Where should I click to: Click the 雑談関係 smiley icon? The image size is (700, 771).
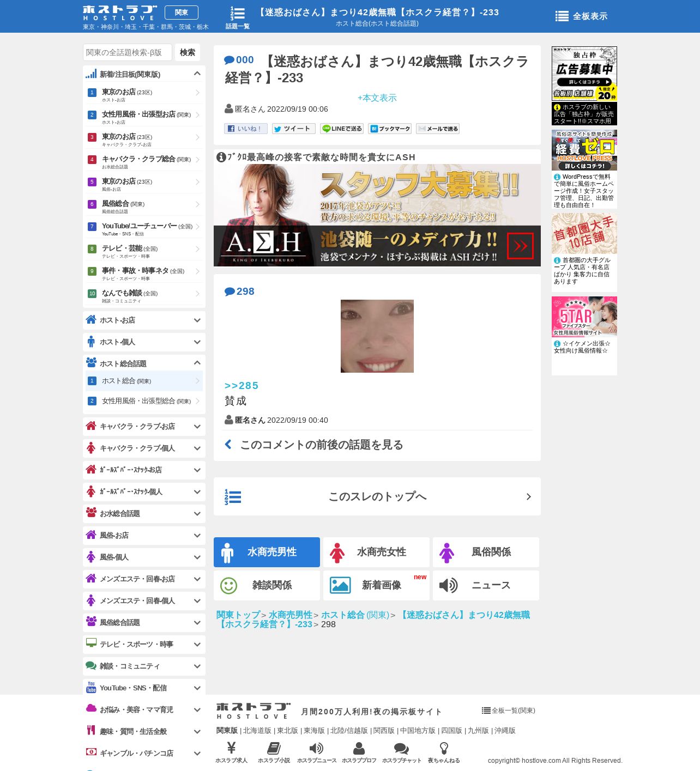click(228, 586)
